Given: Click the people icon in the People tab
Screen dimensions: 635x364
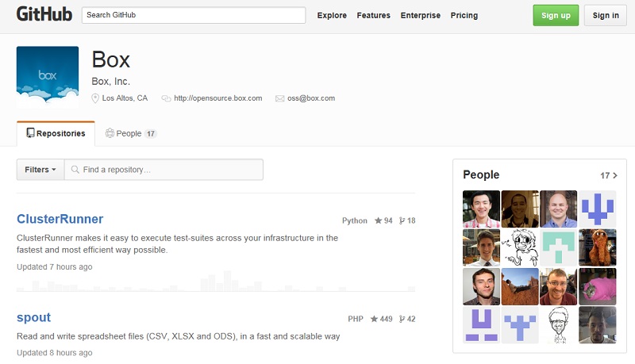Looking at the screenshot, I should pos(110,133).
